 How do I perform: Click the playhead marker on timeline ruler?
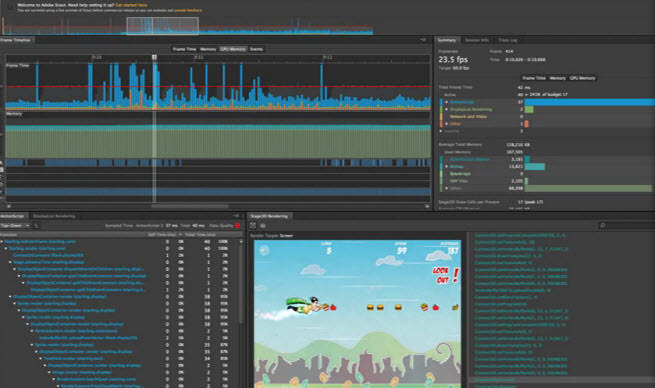154,57
